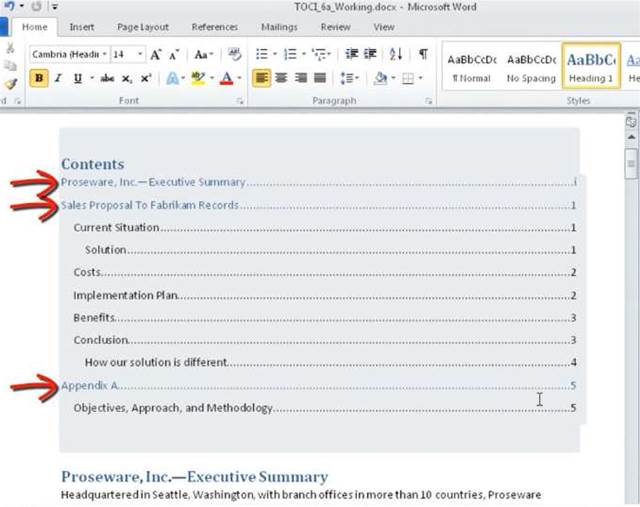Image resolution: width=640 pixels, height=507 pixels.
Task: Click the Format Painter icon
Action: (11, 84)
